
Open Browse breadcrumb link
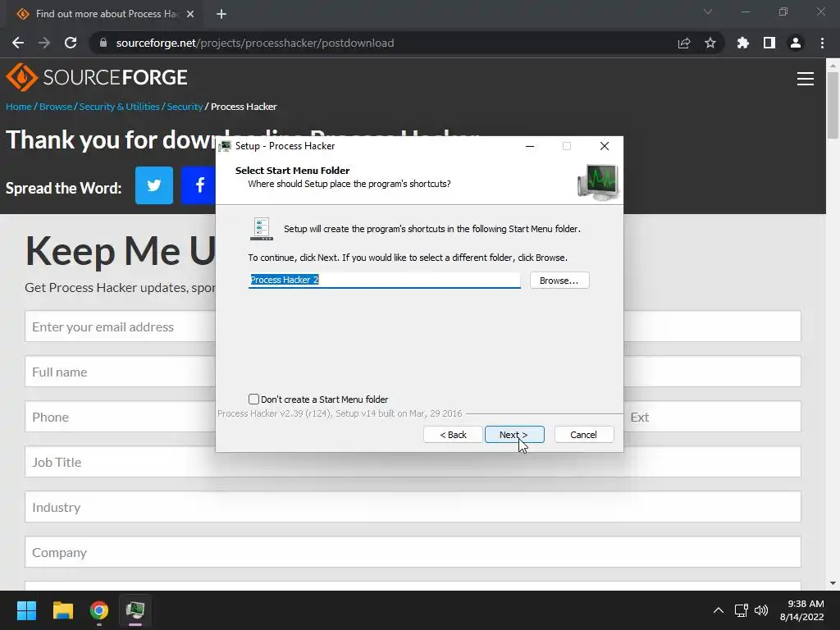point(55,106)
